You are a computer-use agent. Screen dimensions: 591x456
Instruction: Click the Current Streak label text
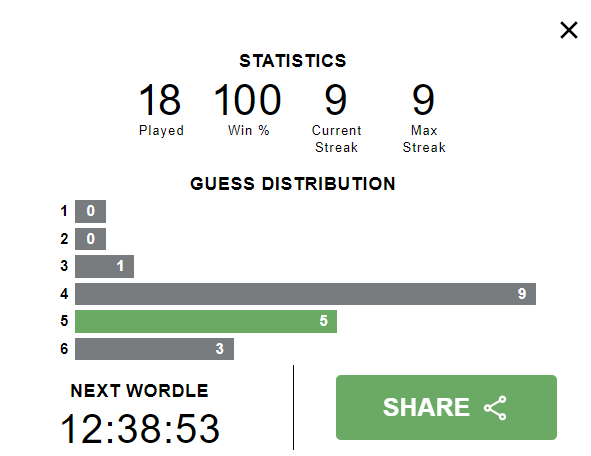click(x=336, y=139)
